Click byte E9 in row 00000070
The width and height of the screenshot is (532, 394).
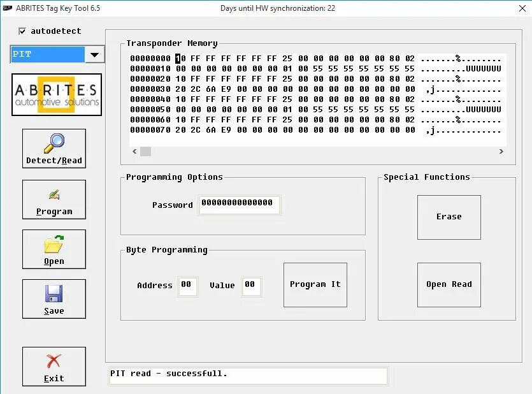[226, 130]
